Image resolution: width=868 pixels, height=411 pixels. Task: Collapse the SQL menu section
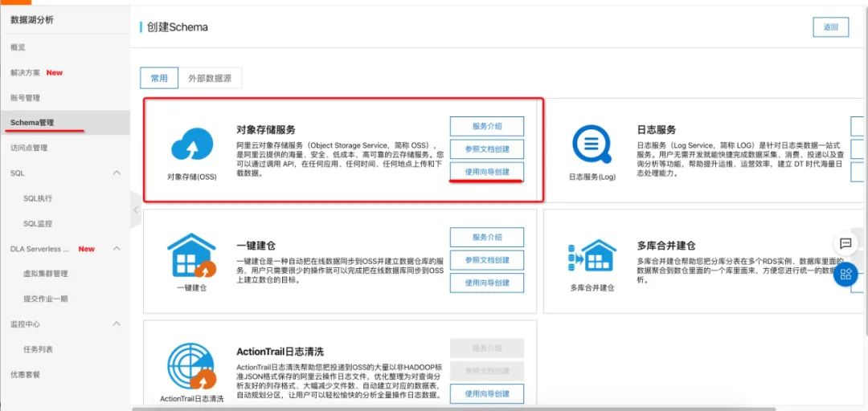tap(117, 173)
